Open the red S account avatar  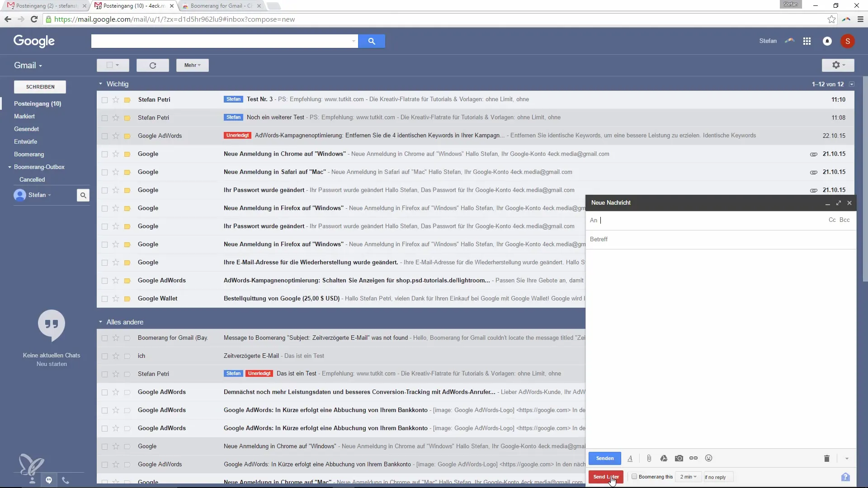pyautogui.click(x=848, y=41)
